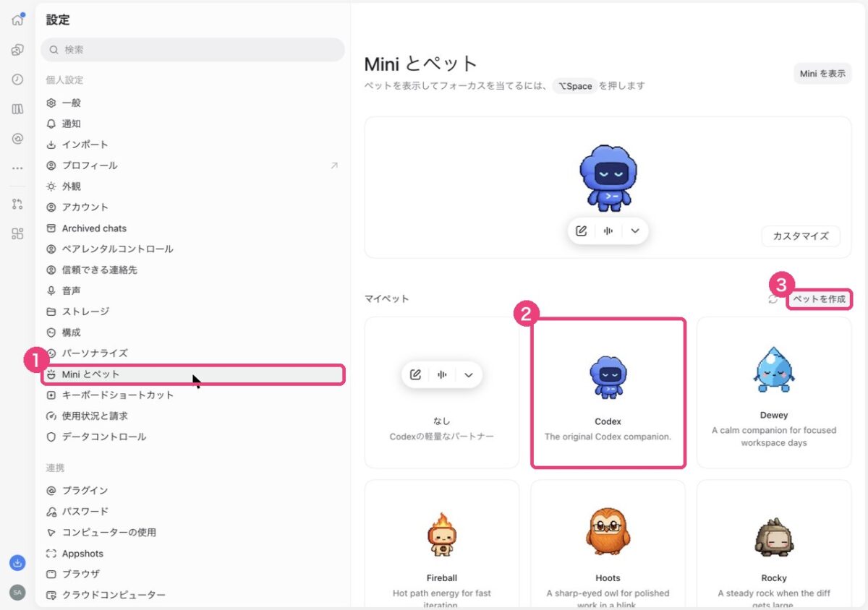Click the カスタマイズ button
The height and width of the screenshot is (610, 868).
801,236
